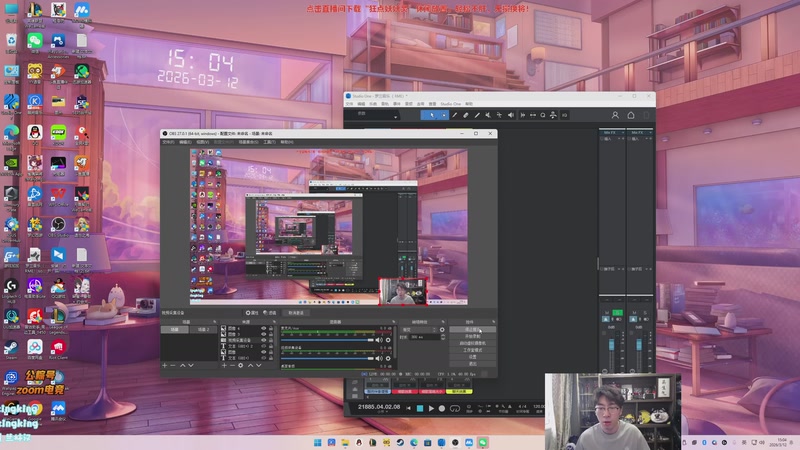Mute the second OBS mixer channel speaker
Viewport: 800px width, 450px height.
pos(379,358)
